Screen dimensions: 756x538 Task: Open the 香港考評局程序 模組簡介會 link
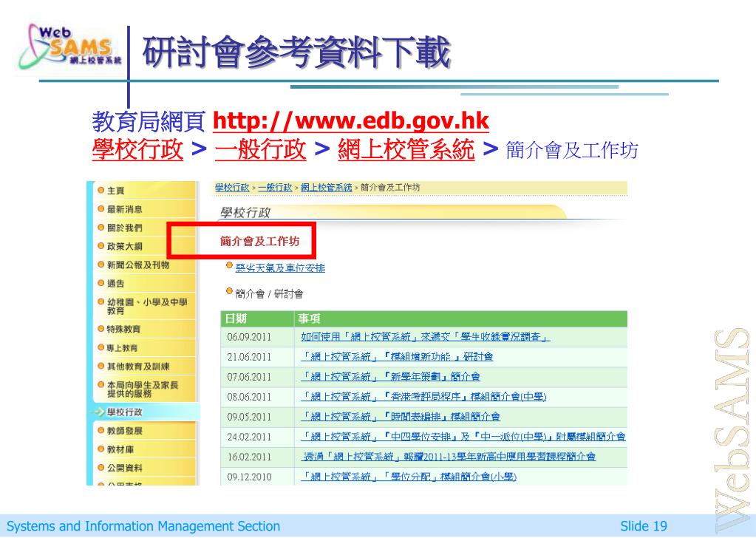tap(423, 397)
